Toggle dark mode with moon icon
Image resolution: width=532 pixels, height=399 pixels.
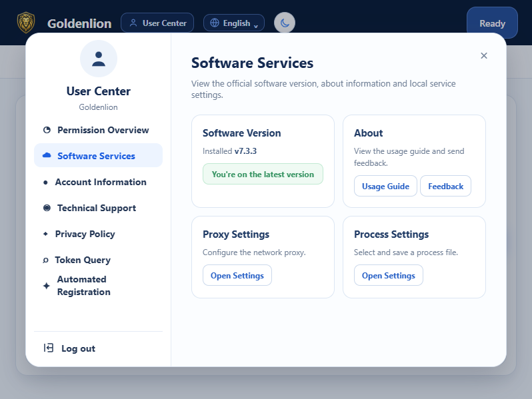point(284,23)
